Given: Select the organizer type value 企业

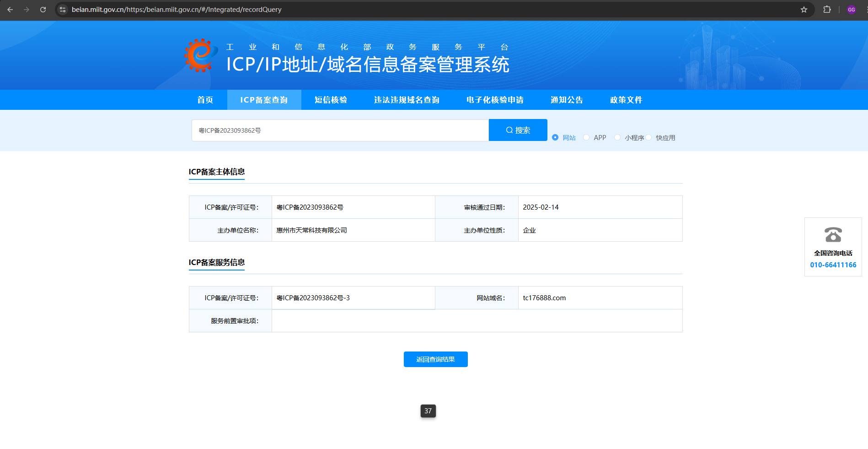Looking at the screenshot, I should tap(529, 230).
